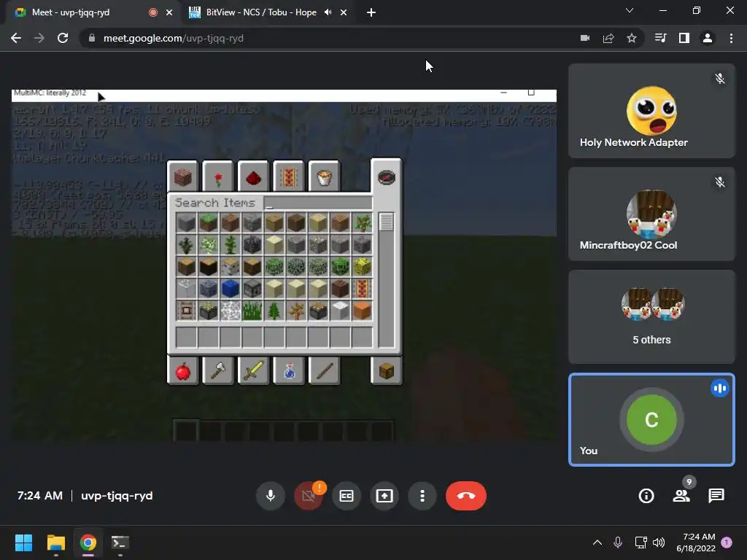Open terminal from the taskbar
747x560 pixels.
pos(120,542)
